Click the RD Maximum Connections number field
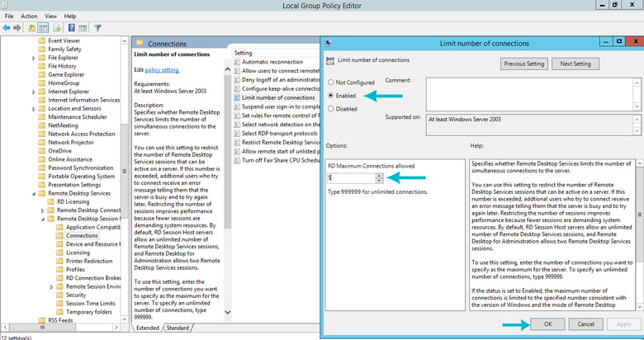Image resolution: width=644 pixels, height=340 pixels. coord(352,178)
